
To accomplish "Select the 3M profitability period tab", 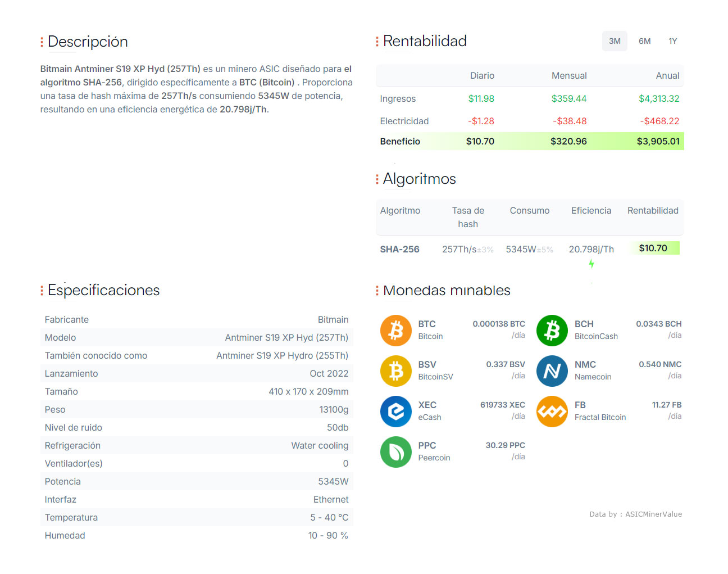I will [x=615, y=41].
